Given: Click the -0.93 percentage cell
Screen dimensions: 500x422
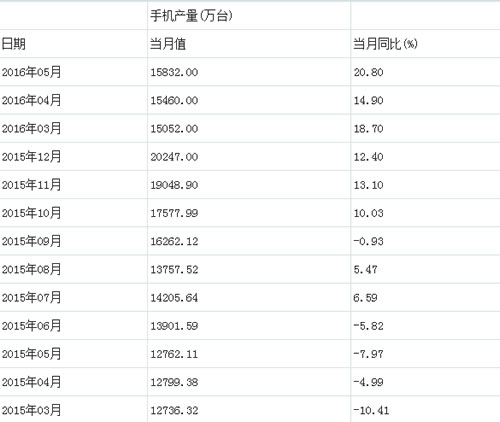Looking at the screenshot, I should [368, 241].
